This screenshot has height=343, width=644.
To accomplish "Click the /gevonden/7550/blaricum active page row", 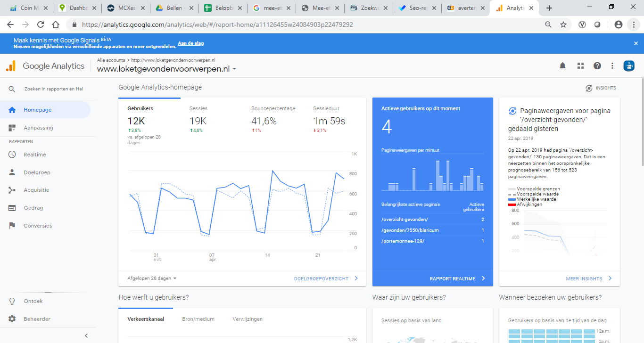I will click(x=433, y=230).
